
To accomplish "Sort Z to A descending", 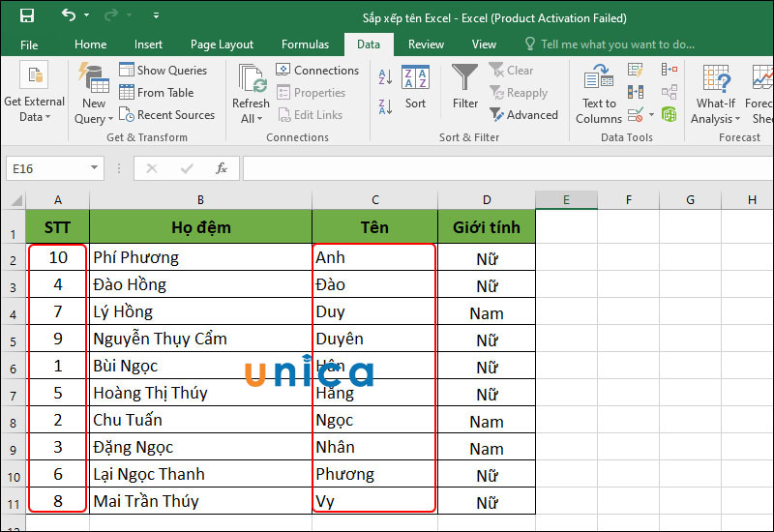I will (385, 106).
